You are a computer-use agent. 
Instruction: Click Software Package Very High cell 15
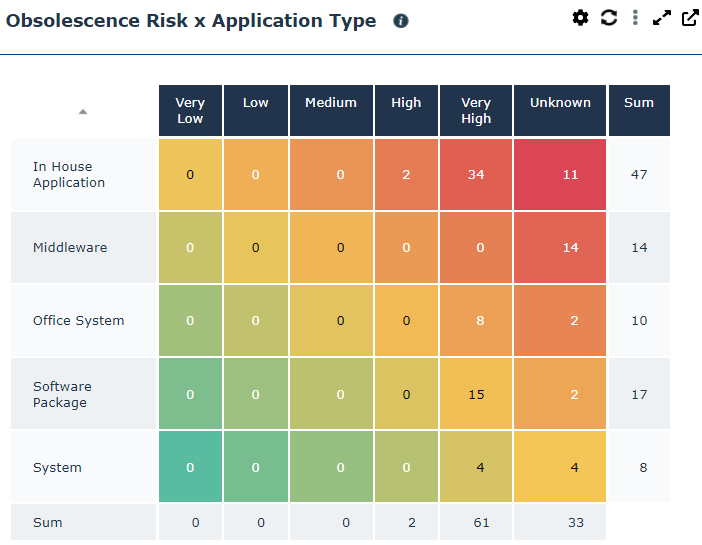[476, 394]
